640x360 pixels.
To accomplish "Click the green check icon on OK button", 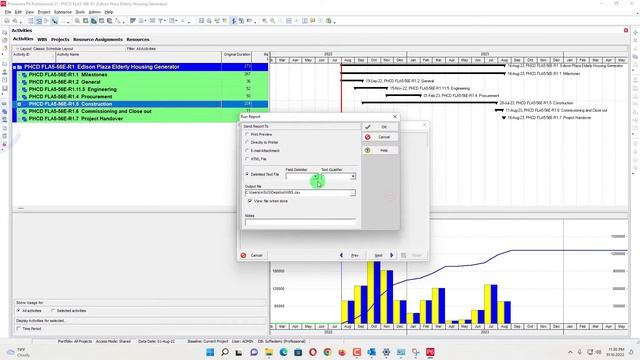I will point(367,127).
